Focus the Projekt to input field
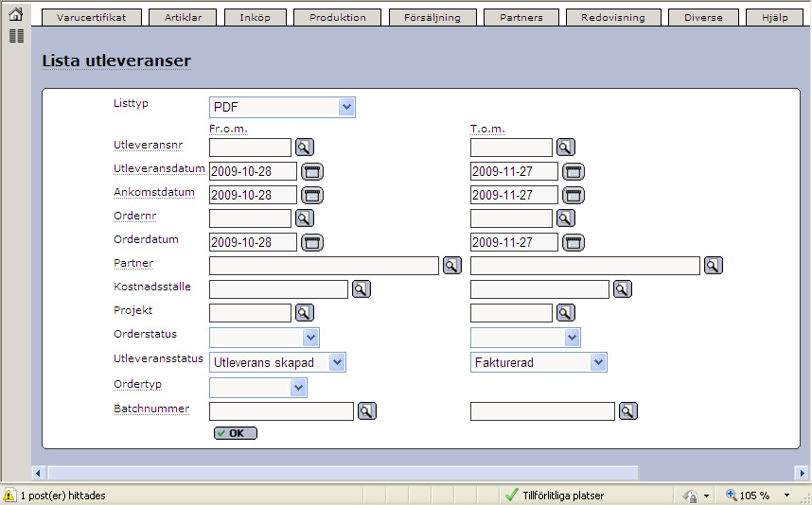This screenshot has height=505, width=812. pos(511,312)
